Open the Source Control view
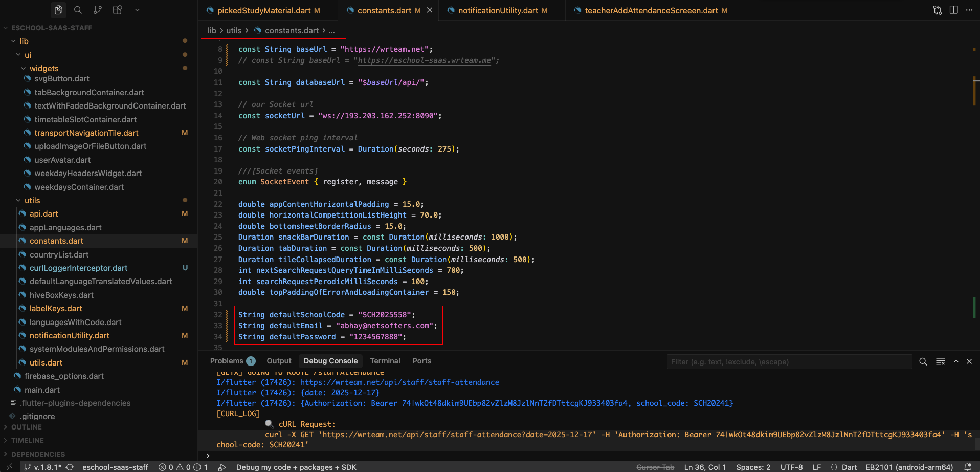Screen dimensions: 980x472 click(98, 10)
